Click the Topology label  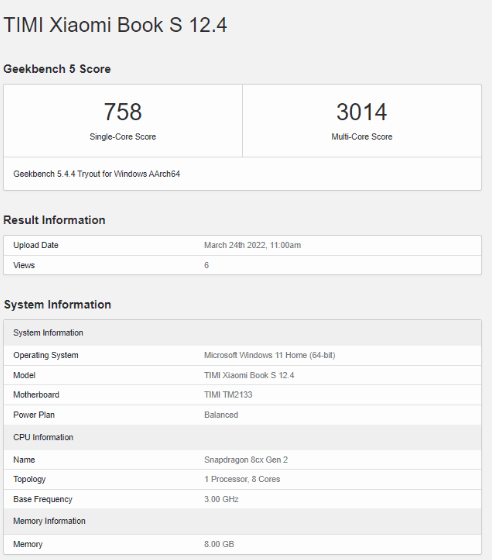point(29,479)
